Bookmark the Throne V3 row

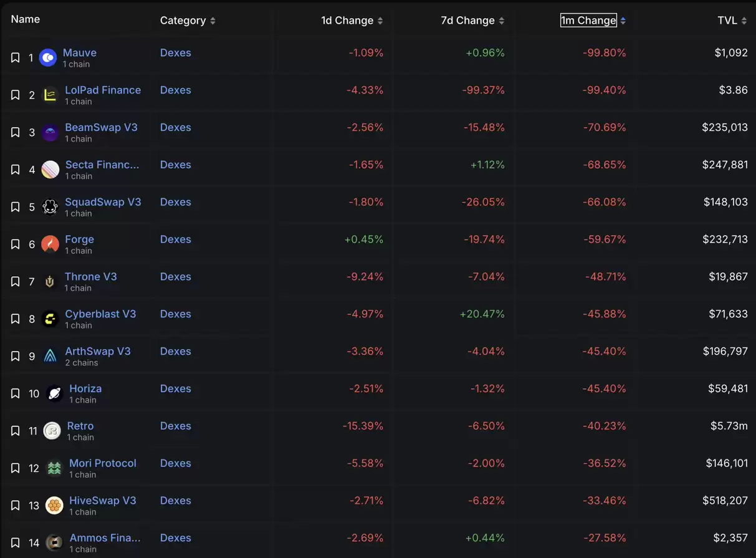tap(16, 282)
